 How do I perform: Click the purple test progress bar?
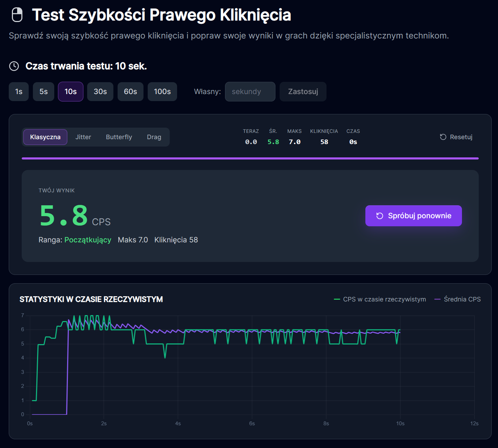pos(250,158)
